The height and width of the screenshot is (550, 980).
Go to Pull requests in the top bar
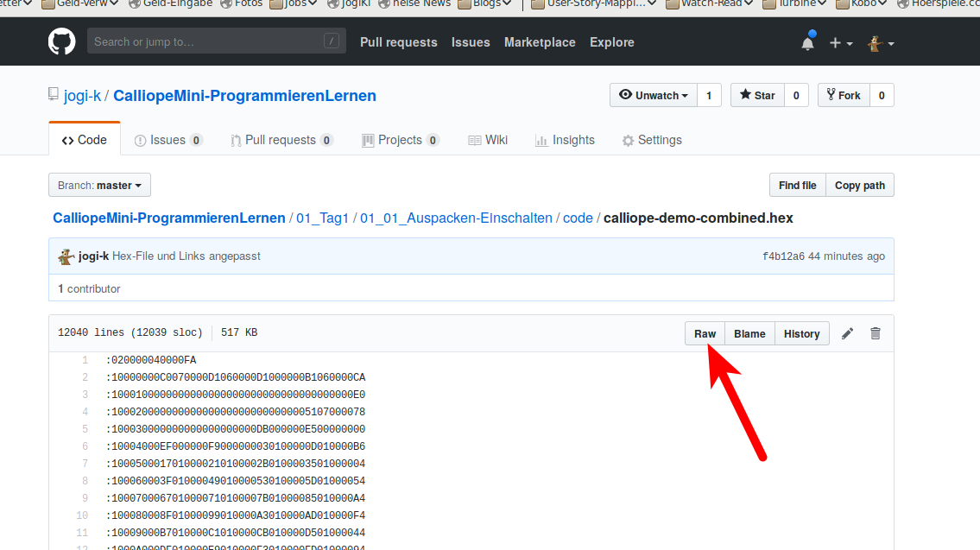point(398,41)
